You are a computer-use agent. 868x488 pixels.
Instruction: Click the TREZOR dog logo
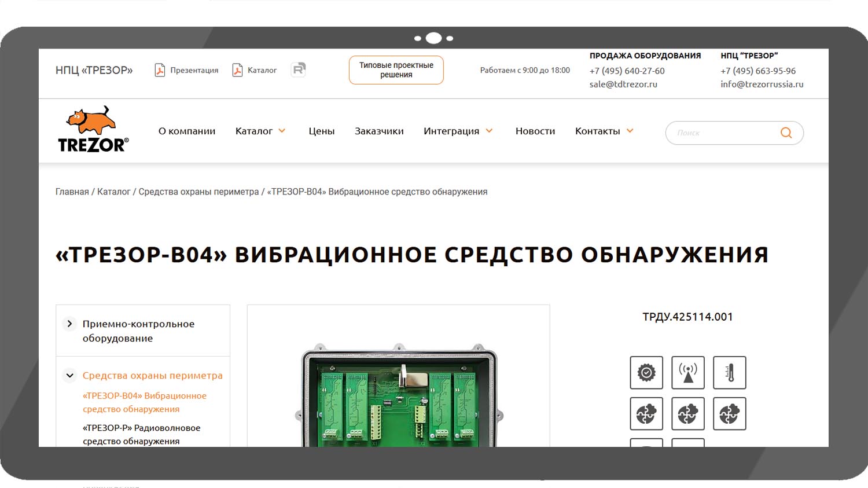click(x=93, y=130)
